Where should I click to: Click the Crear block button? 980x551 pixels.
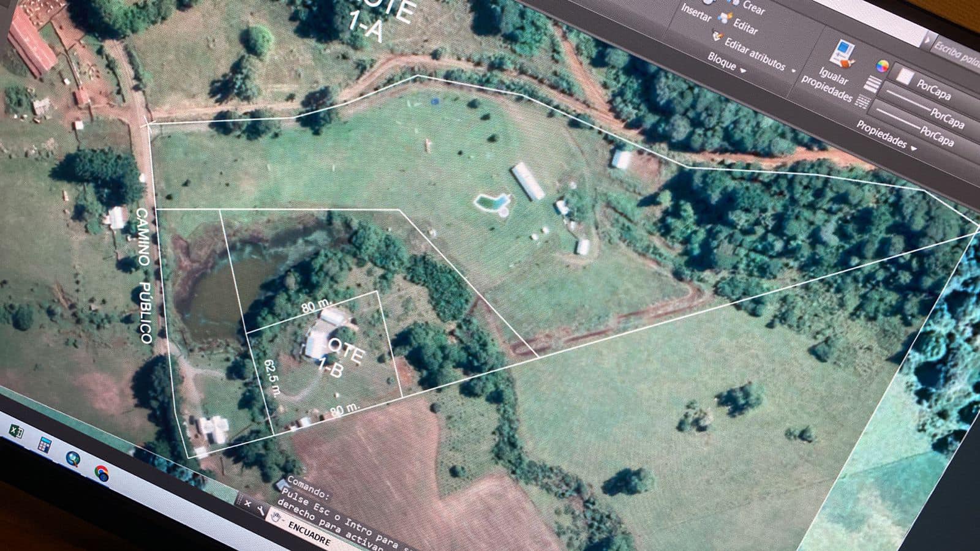click(x=753, y=8)
